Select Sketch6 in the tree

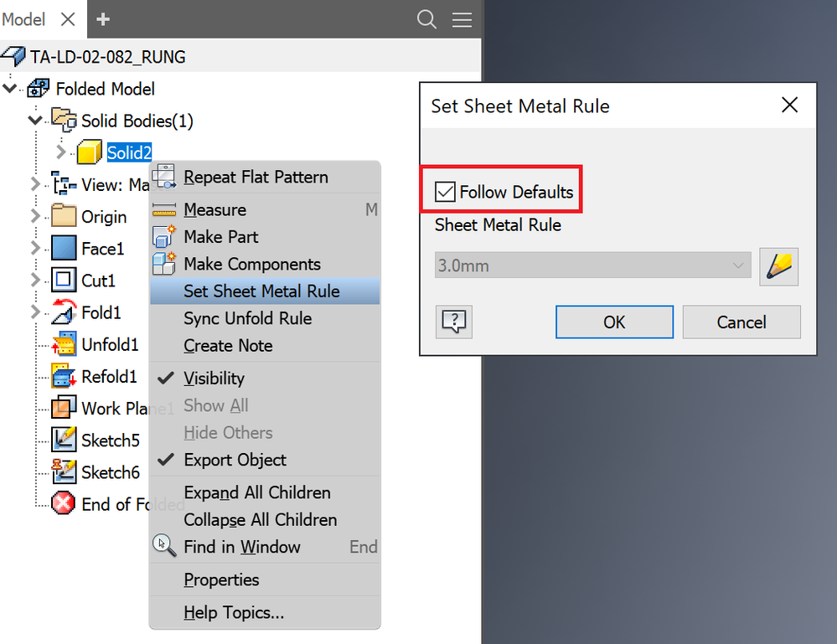111,472
